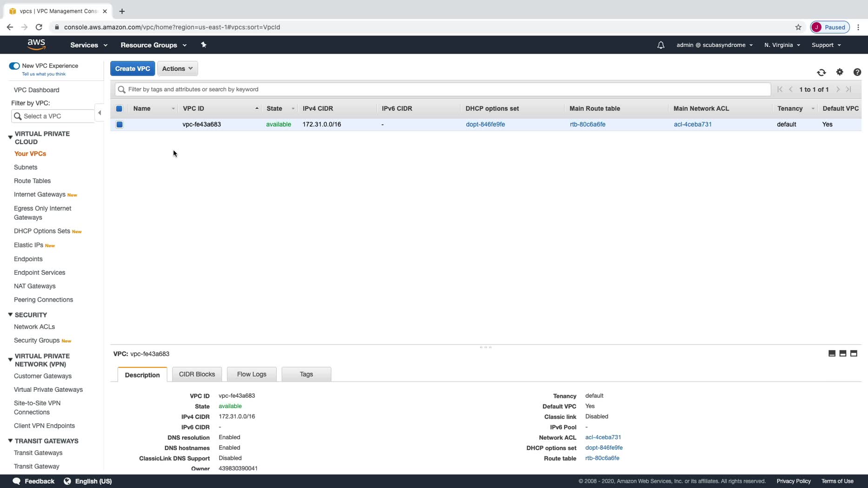
Task: Switch to the Description tab
Action: 142,375
